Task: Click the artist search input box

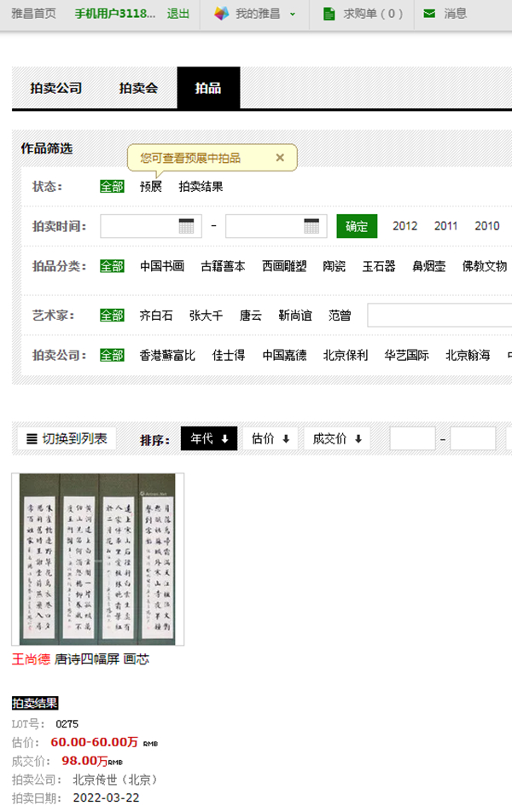Action: click(439, 316)
